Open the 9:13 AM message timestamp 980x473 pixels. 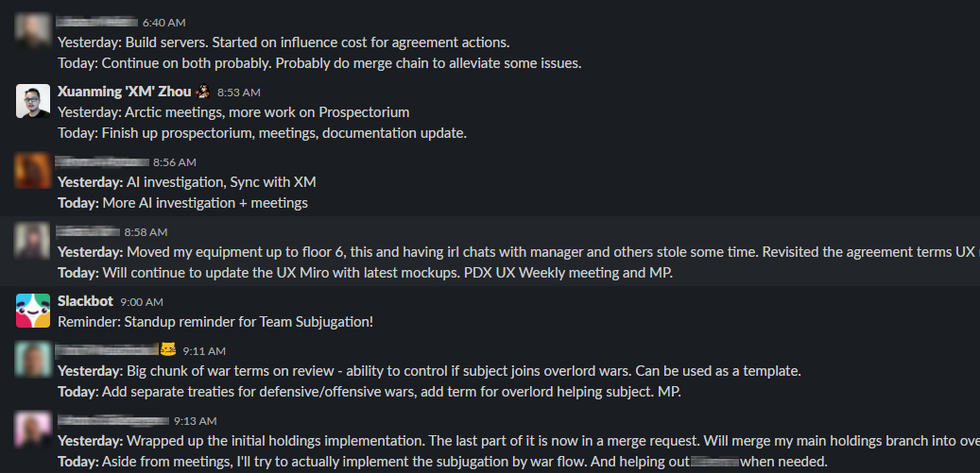pos(196,421)
